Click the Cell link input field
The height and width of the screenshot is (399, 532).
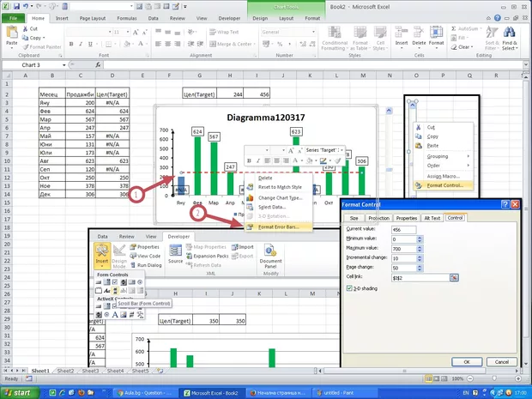click(420, 277)
